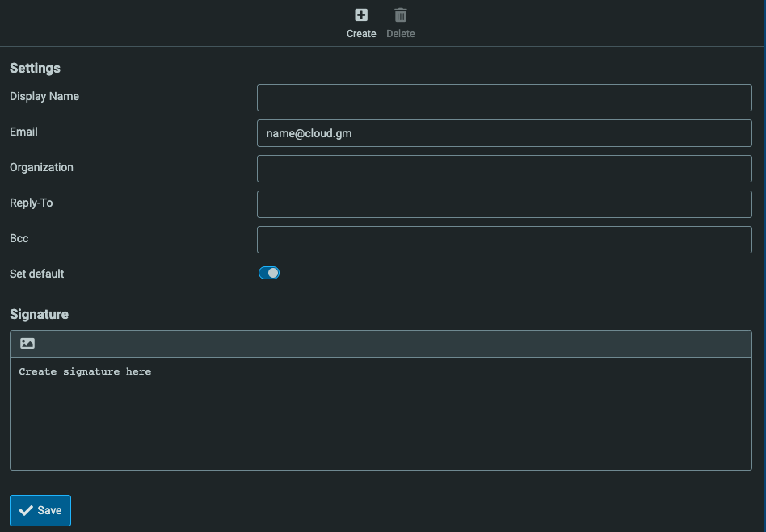The height and width of the screenshot is (532, 766).
Task: Insert image using signature toolbar icon
Action: 27,344
